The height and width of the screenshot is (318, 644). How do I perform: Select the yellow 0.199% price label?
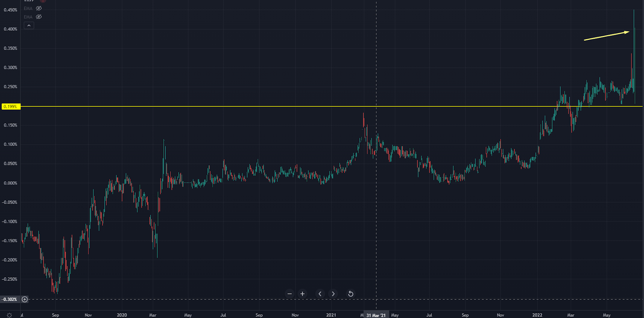tap(10, 106)
